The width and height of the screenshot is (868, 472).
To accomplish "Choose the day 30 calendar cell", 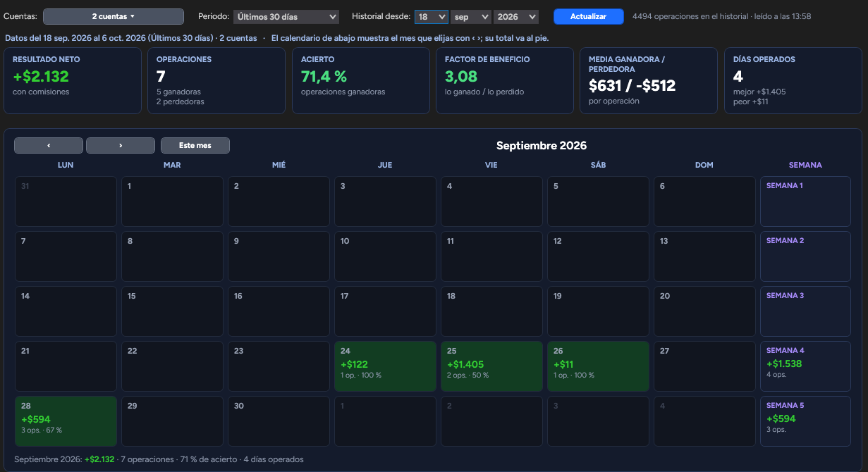I will (x=279, y=421).
